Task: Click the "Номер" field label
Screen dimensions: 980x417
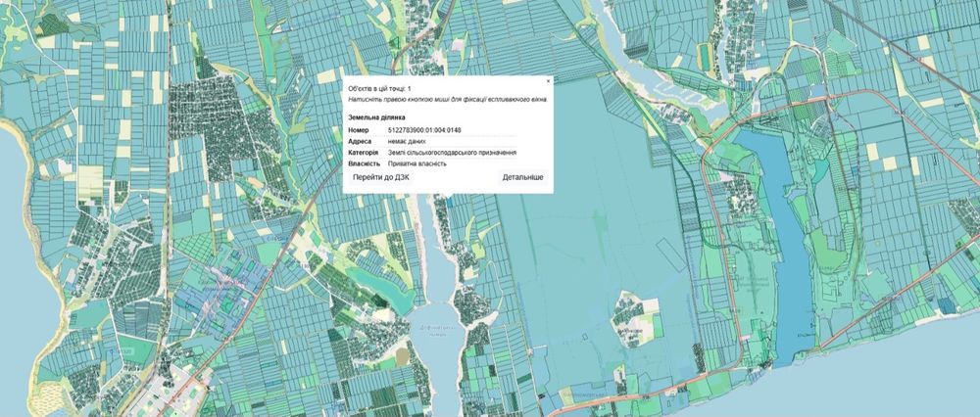Action: [x=358, y=130]
